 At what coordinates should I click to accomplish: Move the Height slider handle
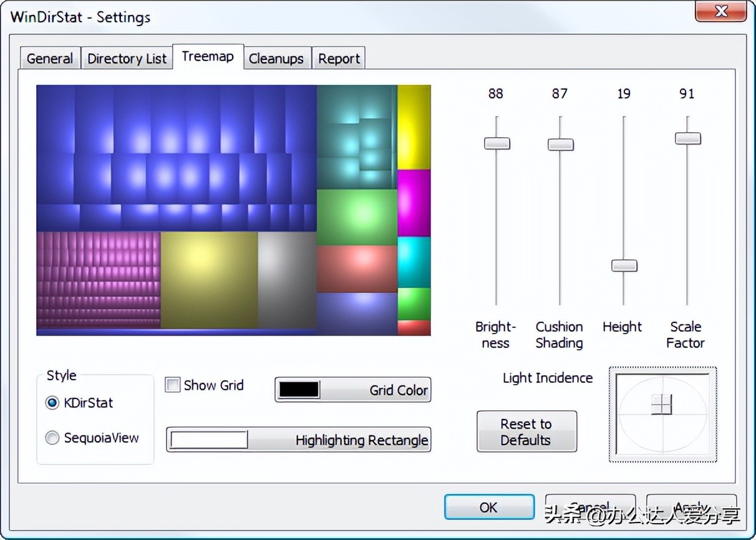click(624, 266)
